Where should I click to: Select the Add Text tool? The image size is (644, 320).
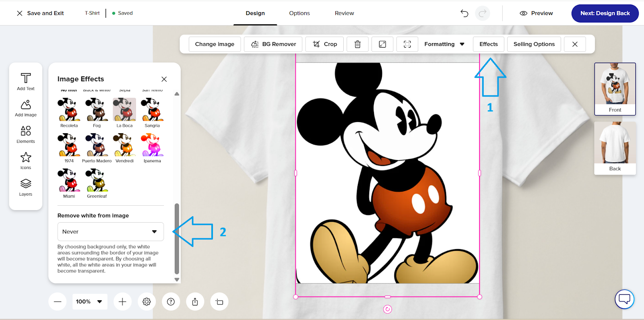click(26, 81)
